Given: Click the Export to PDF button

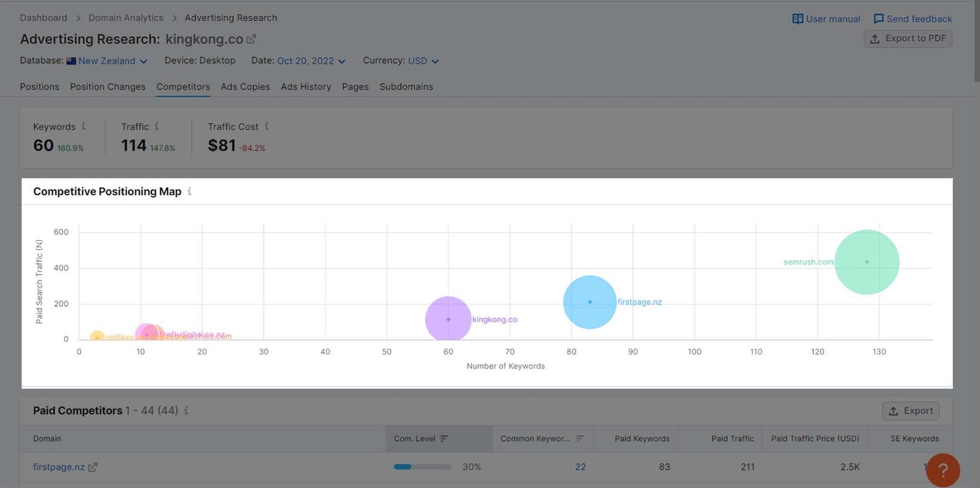Looking at the screenshot, I should 908,39.
